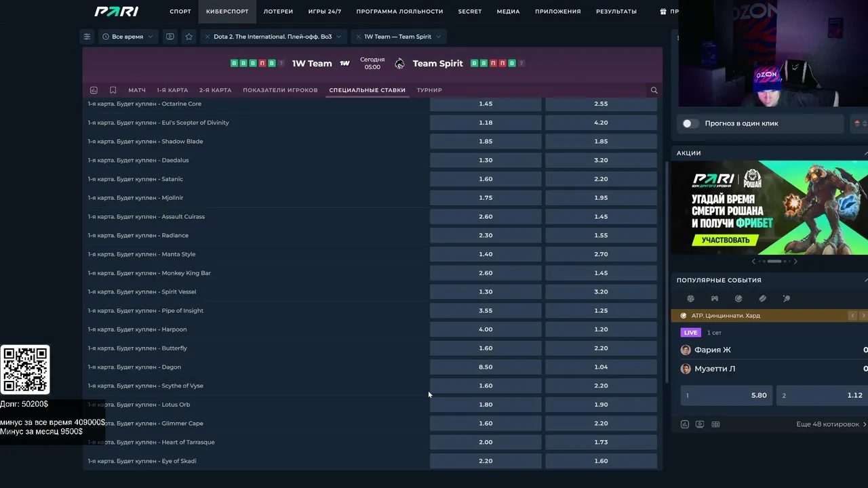Click the row label Будет куплен - Mjollnir
The height and width of the screenshot is (488, 868).
click(136, 198)
